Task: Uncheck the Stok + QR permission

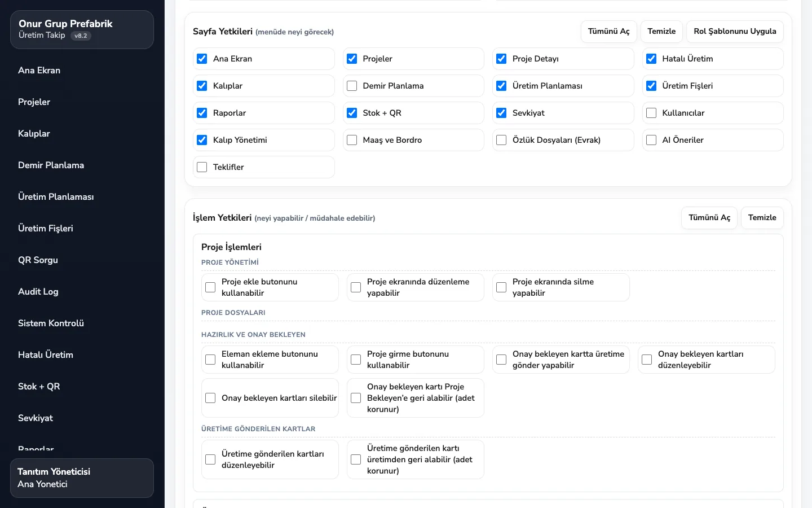Action: pyautogui.click(x=352, y=113)
